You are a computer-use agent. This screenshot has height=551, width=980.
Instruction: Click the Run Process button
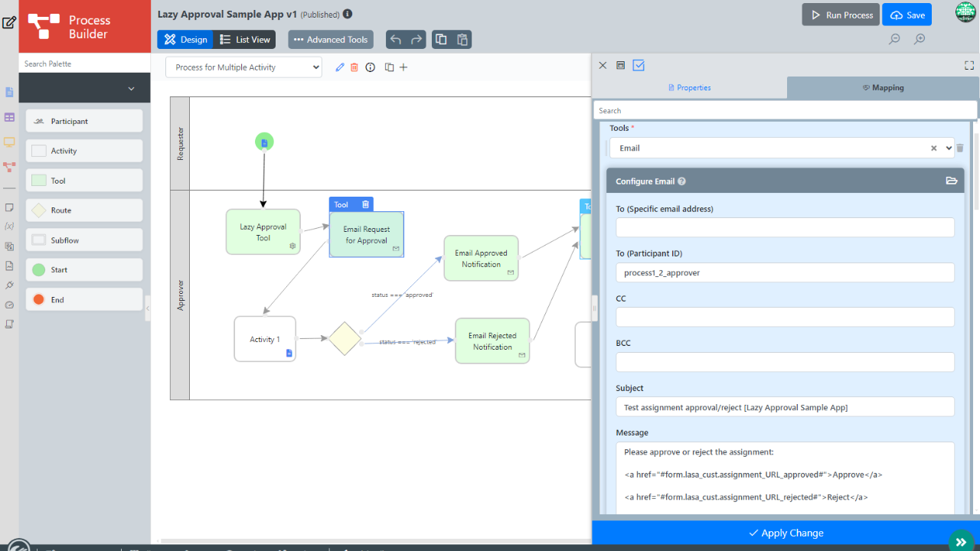coord(840,15)
